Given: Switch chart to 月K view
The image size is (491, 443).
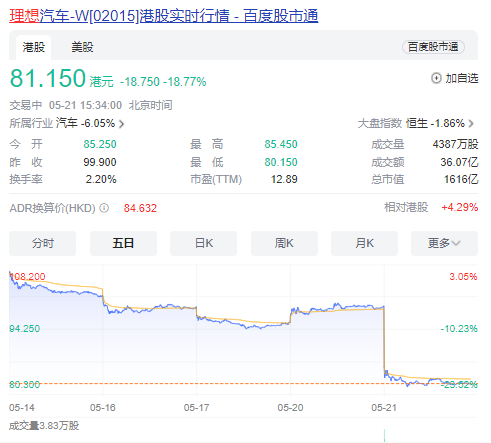Looking at the screenshot, I should click(x=364, y=243).
